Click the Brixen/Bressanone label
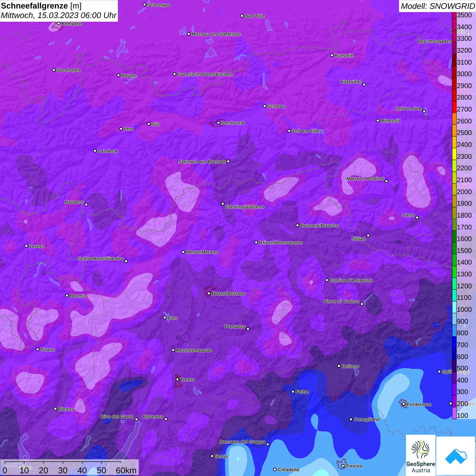The width and height of the screenshot is (476, 476). [280, 242]
